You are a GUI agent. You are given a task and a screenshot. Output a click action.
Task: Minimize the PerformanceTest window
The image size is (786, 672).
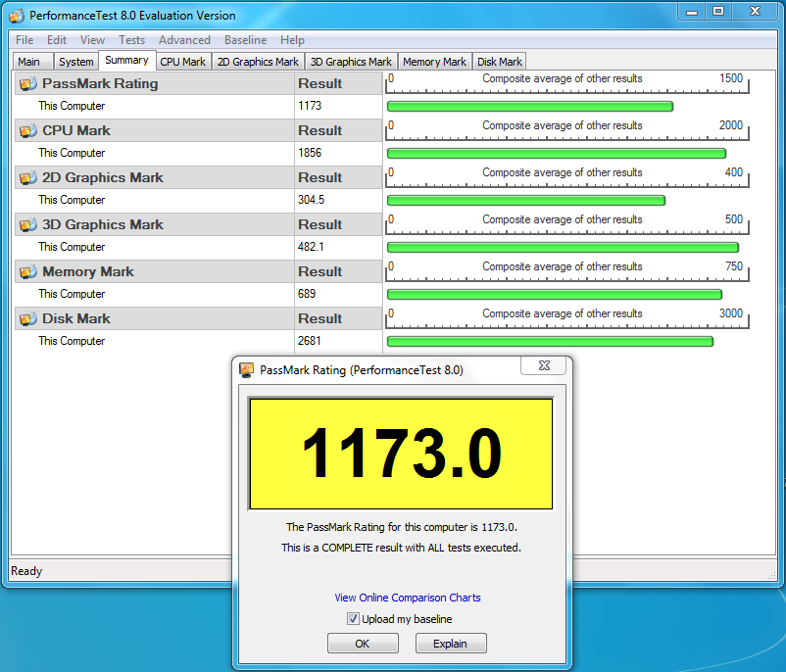pos(692,11)
